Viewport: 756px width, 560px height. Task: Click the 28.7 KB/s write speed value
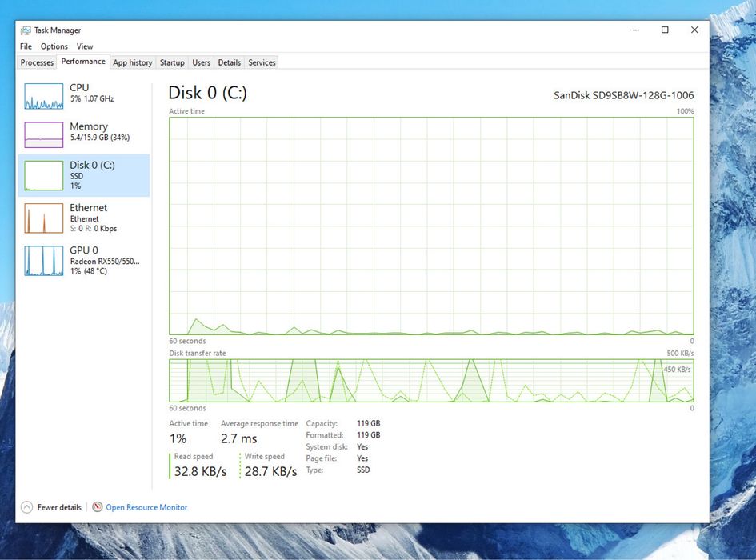tap(271, 471)
